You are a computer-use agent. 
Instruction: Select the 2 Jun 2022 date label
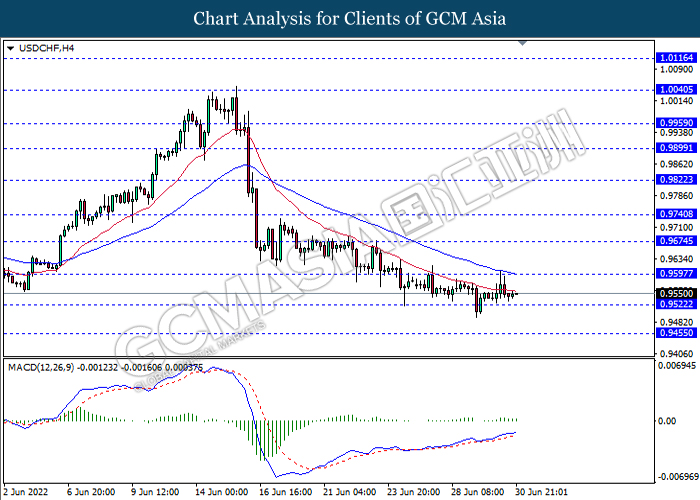pos(26,492)
